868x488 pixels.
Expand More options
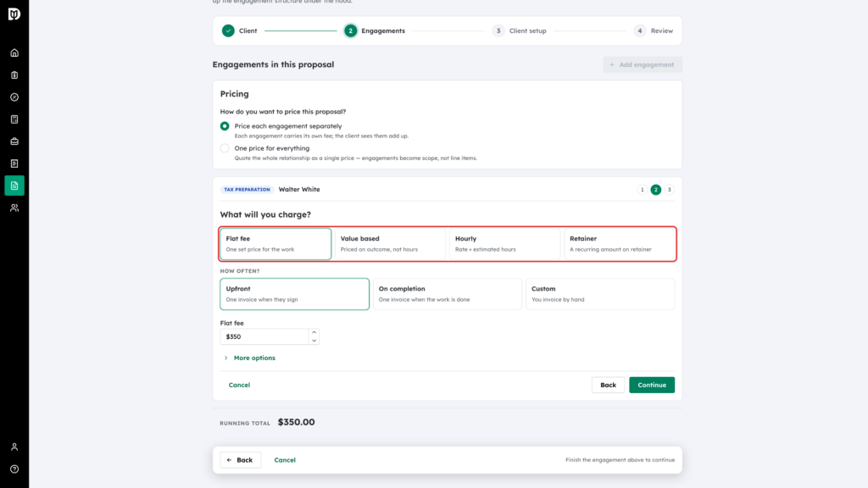[x=249, y=358]
